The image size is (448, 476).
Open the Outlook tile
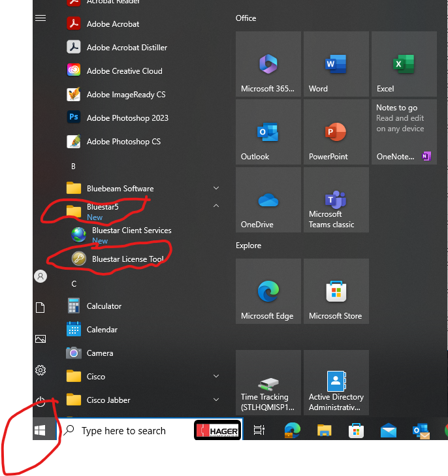click(268, 132)
